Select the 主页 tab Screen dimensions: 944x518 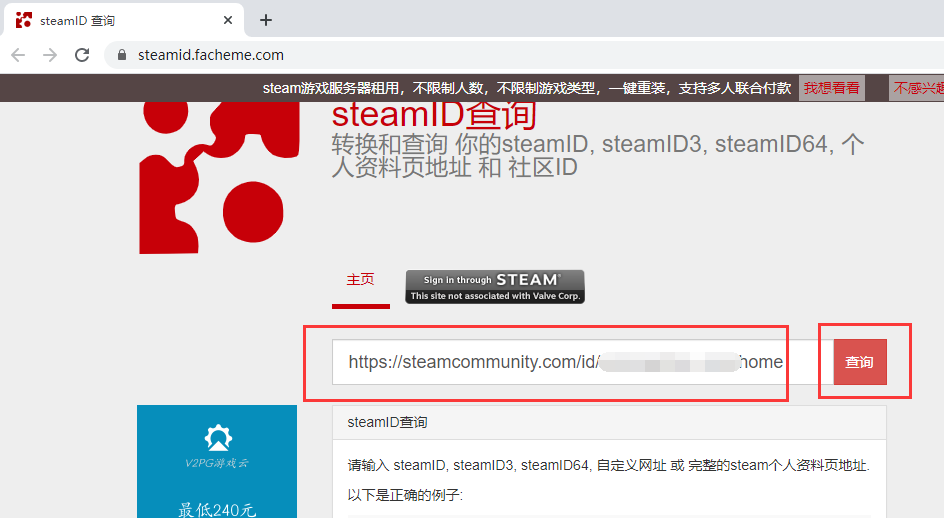pyautogui.click(x=361, y=279)
